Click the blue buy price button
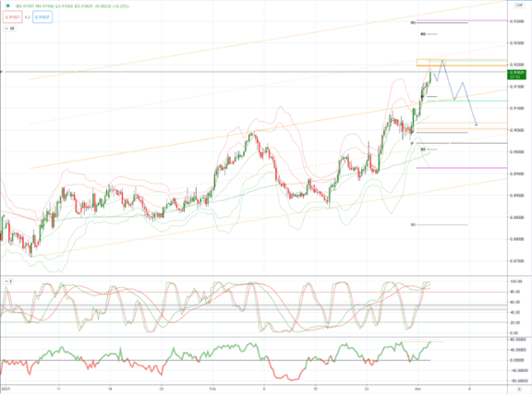 click(x=42, y=17)
